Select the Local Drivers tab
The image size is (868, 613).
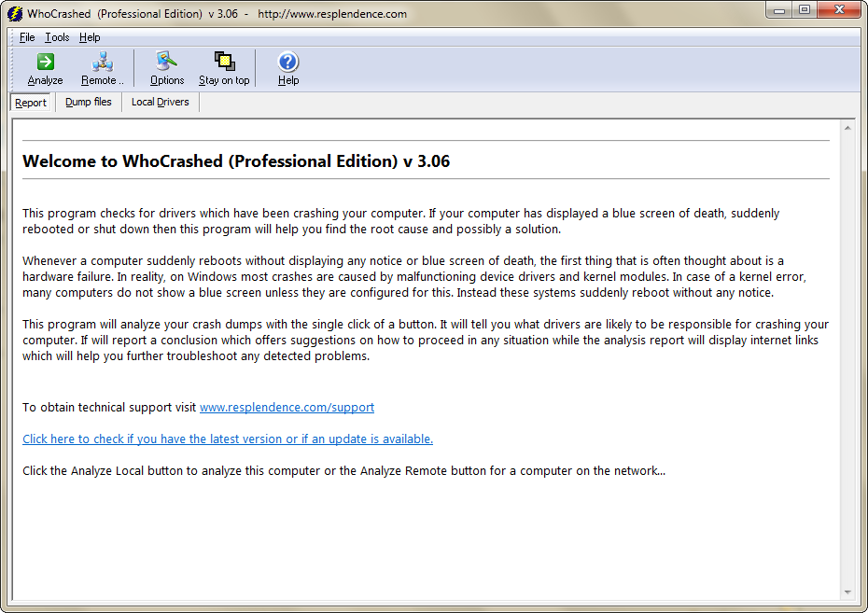[160, 102]
